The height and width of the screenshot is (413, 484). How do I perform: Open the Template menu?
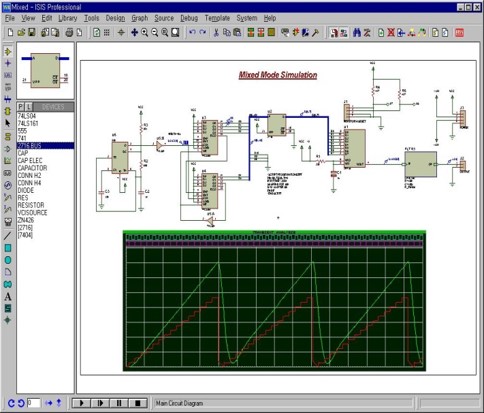pyautogui.click(x=217, y=18)
